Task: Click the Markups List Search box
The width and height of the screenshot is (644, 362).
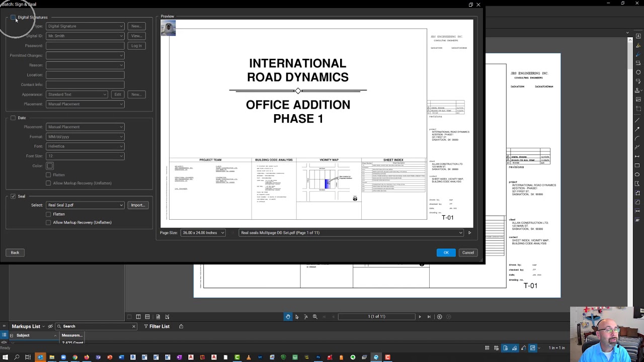Action: (x=96, y=327)
